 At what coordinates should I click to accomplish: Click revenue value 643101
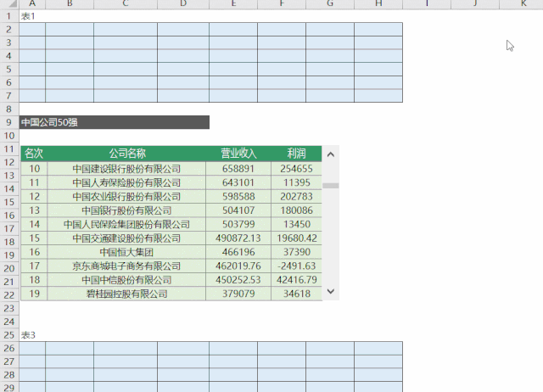click(238, 182)
